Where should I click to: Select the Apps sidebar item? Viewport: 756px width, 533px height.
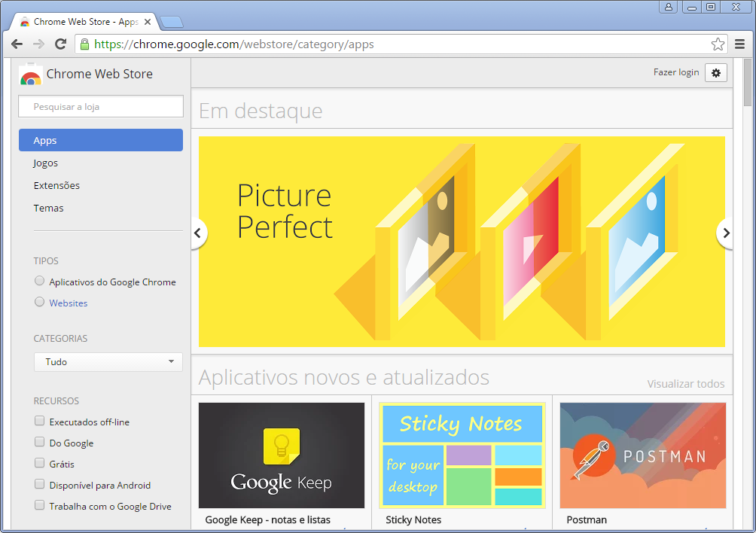coord(101,140)
